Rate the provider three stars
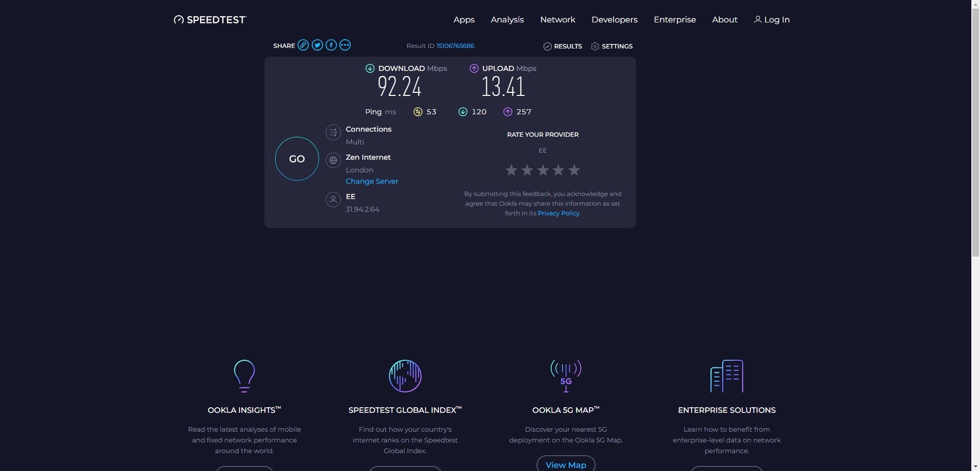The image size is (980, 471). tap(543, 170)
